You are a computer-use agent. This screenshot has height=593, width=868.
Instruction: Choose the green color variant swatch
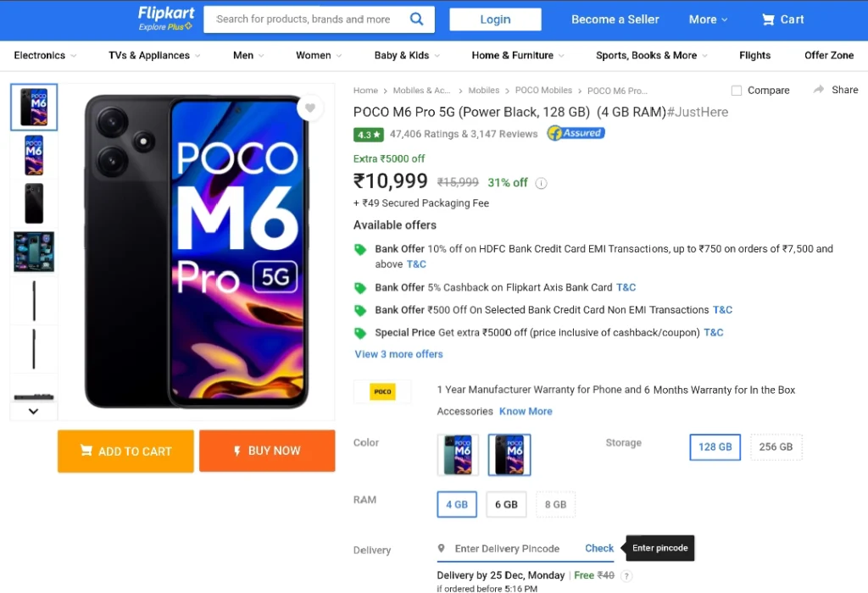click(x=458, y=455)
